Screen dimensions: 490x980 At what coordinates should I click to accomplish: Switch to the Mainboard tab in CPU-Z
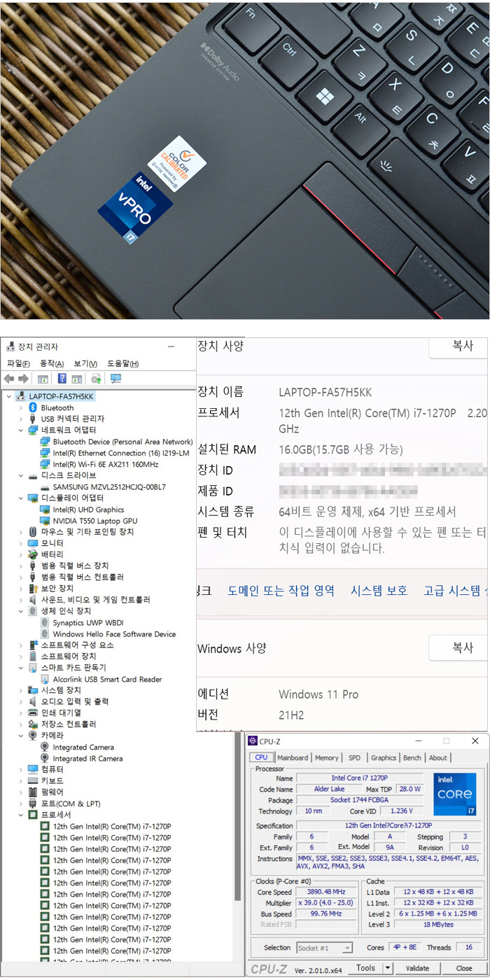[293, 757]
